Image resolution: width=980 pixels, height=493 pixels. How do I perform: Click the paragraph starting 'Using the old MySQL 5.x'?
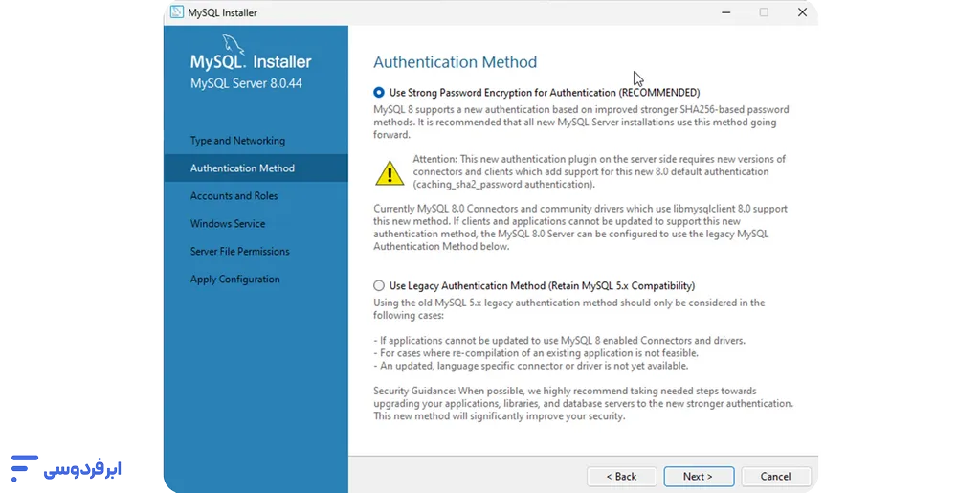(568, 308)
